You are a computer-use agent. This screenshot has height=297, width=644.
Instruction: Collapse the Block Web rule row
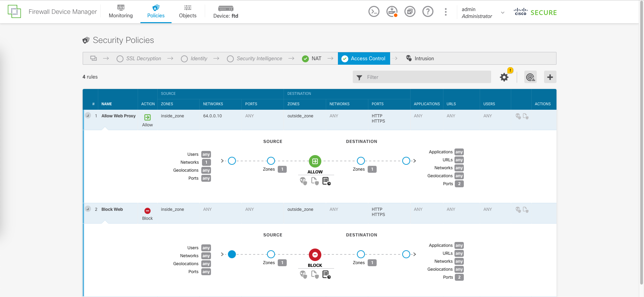tap(88, 209)
